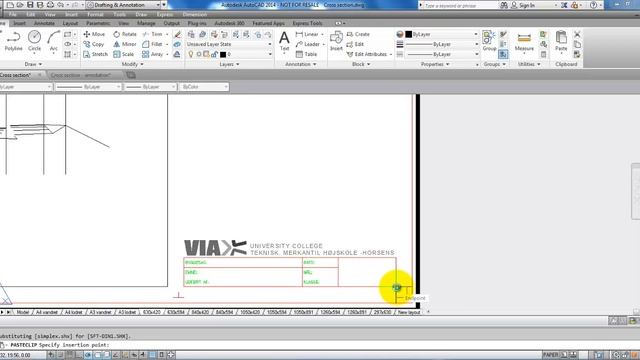Switch to the Output ribbon tab
This screenshot has height=360, width=640.
(171, 23)
